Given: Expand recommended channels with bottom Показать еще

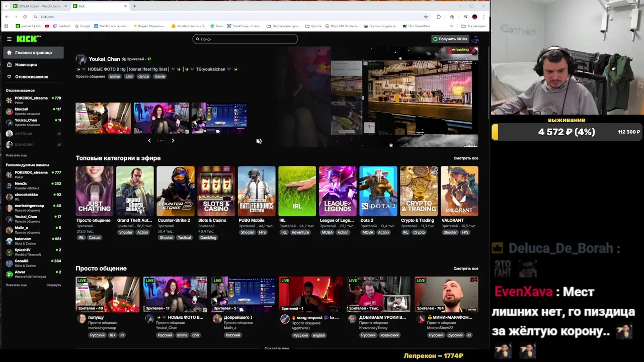Looking at the screenshot, I should [x=16, y=285].
